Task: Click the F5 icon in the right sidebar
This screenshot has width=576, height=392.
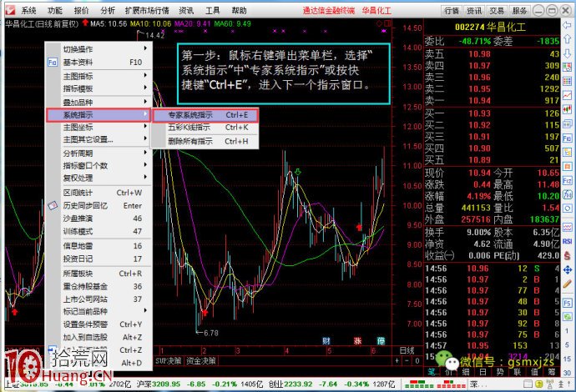Action: tap(567, 304)
